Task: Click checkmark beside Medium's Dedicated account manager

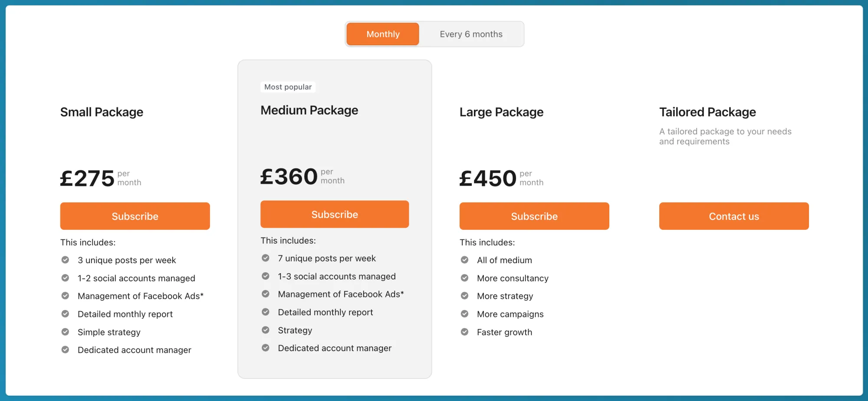Action: (x=266, y=348)
